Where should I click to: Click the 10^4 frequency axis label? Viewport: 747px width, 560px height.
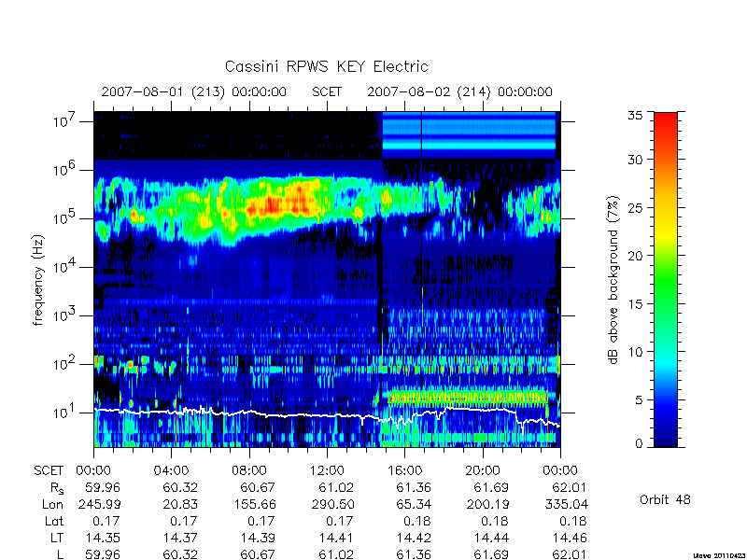[x=65, y=267]
